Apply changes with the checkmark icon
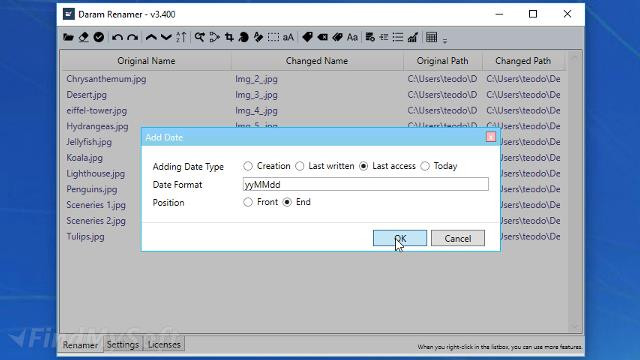640x360 pixels. point(99,37)
